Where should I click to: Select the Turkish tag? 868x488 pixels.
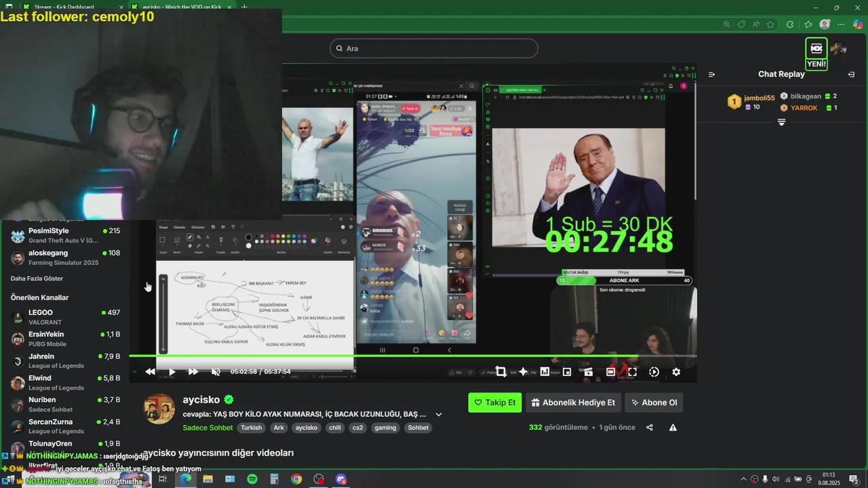(x=251, y=428)
